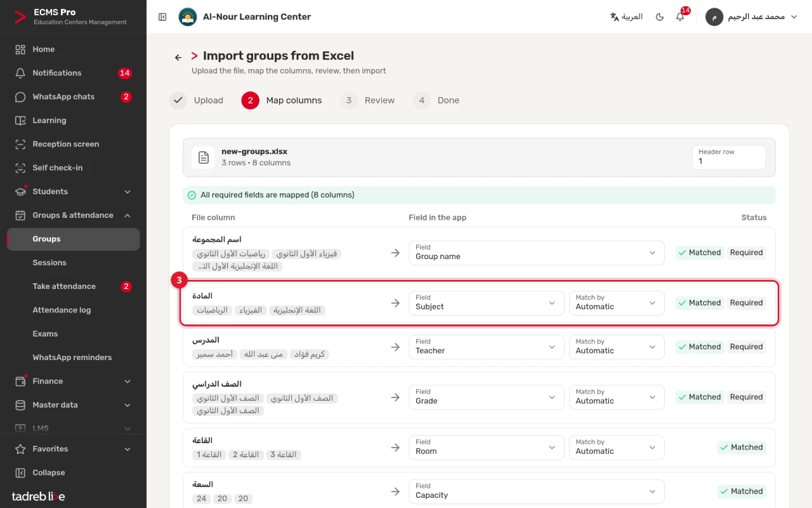The image size is (812, 508).
Task: Open Field dropdown showing Grade
Action: click(x=487, y=397)
